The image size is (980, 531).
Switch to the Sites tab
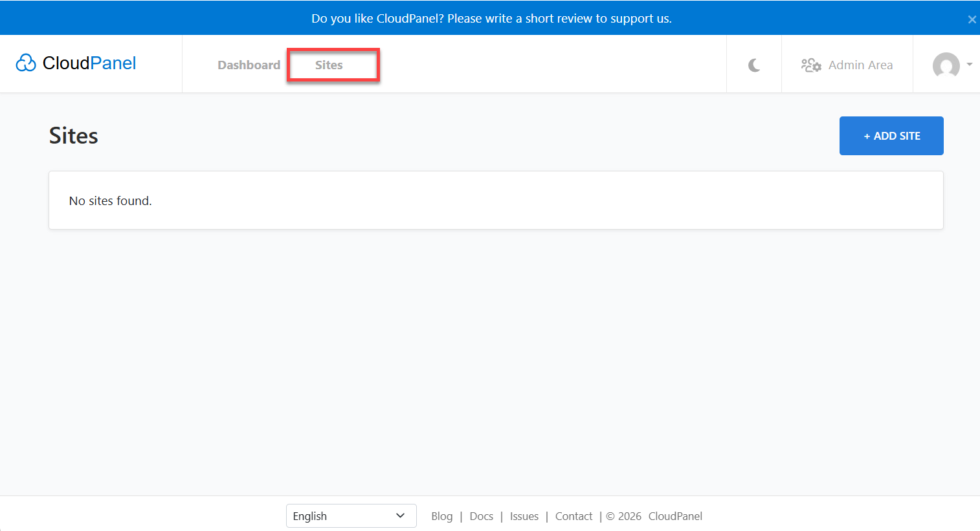tap(329, 65)
